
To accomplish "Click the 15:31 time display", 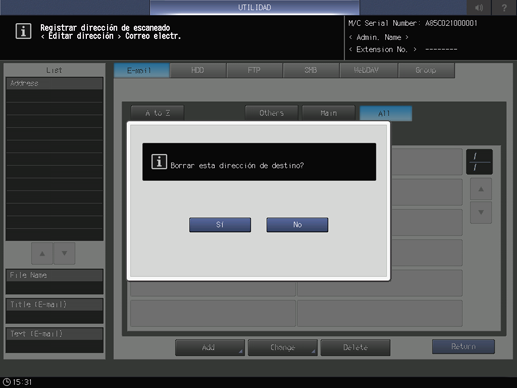I will tap(22, 382).
